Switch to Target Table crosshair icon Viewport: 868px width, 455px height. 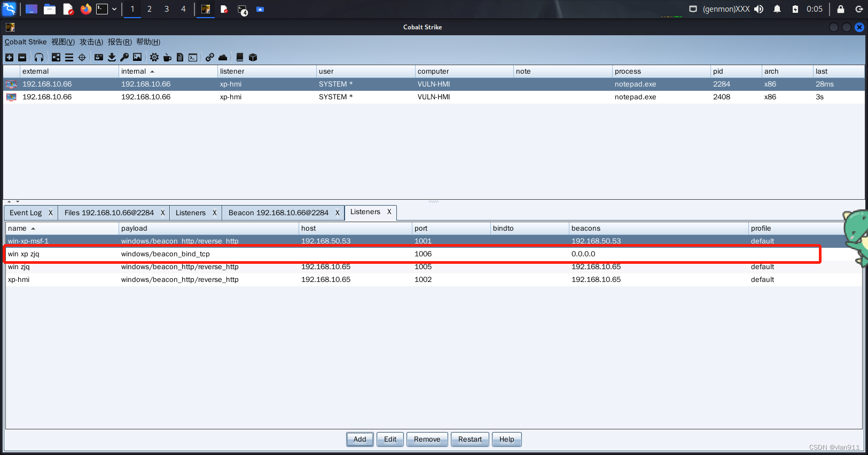[82, 58]
